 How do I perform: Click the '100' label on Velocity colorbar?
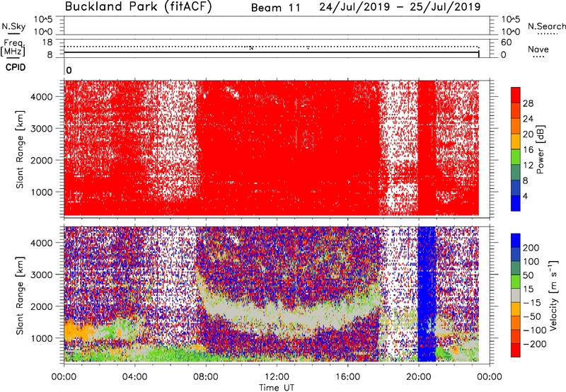coord(531,262)
